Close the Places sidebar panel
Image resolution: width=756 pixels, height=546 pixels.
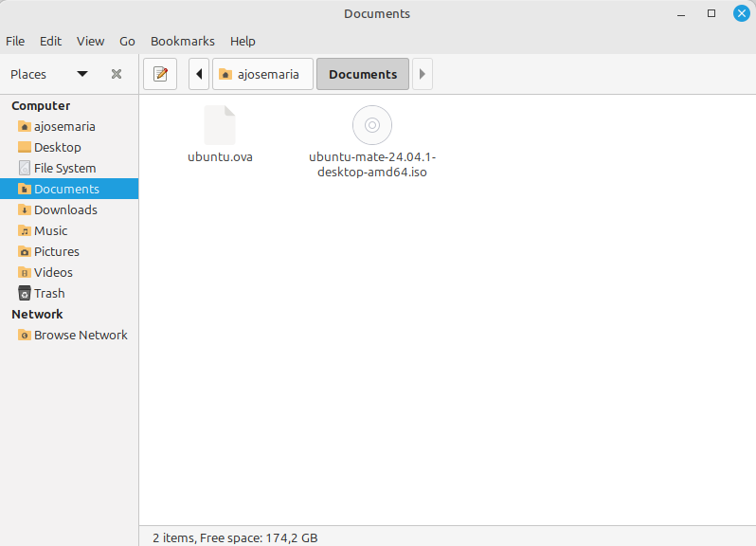point(117,74)
